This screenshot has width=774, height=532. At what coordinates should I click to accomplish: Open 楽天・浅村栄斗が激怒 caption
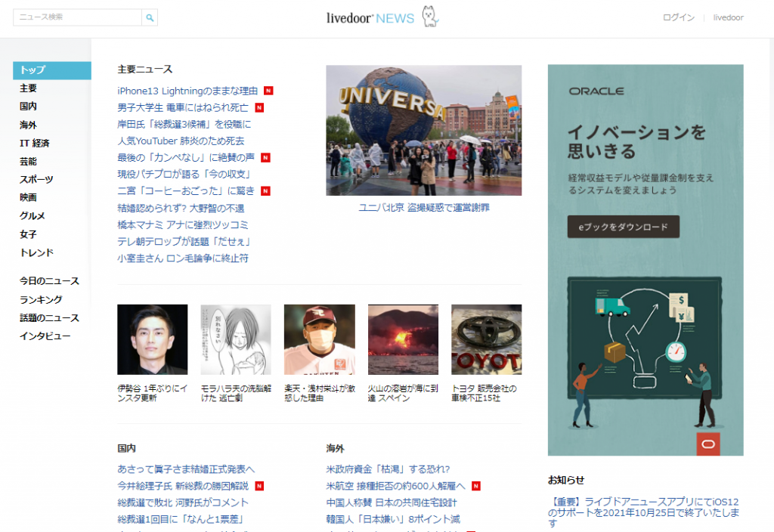tap(320, 393)
